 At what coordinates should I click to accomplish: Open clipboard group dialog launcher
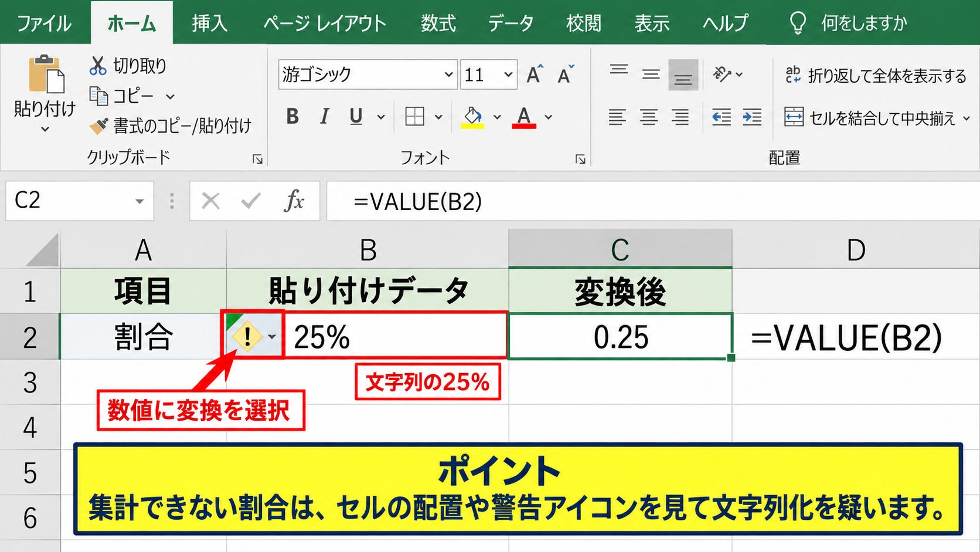coord(257,159)
